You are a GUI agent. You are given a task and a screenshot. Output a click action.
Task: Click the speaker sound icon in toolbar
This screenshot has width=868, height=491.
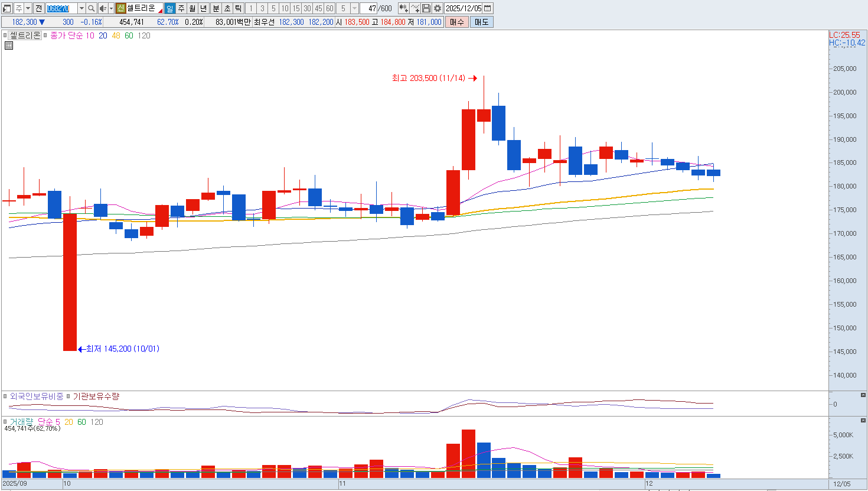click(102, 8)
